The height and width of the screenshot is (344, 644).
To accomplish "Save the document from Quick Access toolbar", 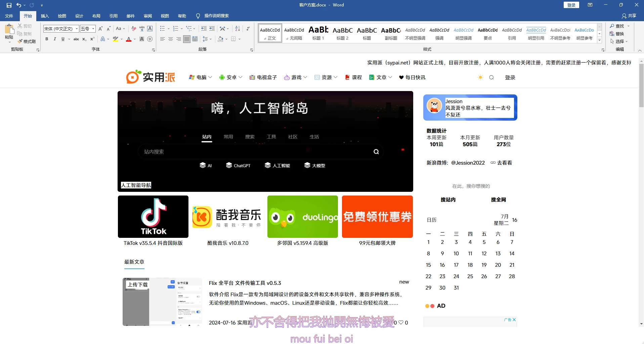I will 9,5.
